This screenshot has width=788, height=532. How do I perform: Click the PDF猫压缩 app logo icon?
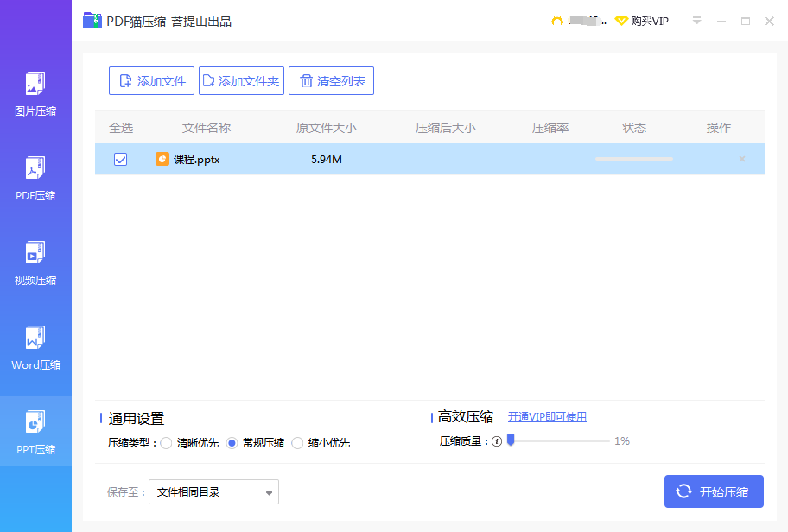[x=92, y=21]
